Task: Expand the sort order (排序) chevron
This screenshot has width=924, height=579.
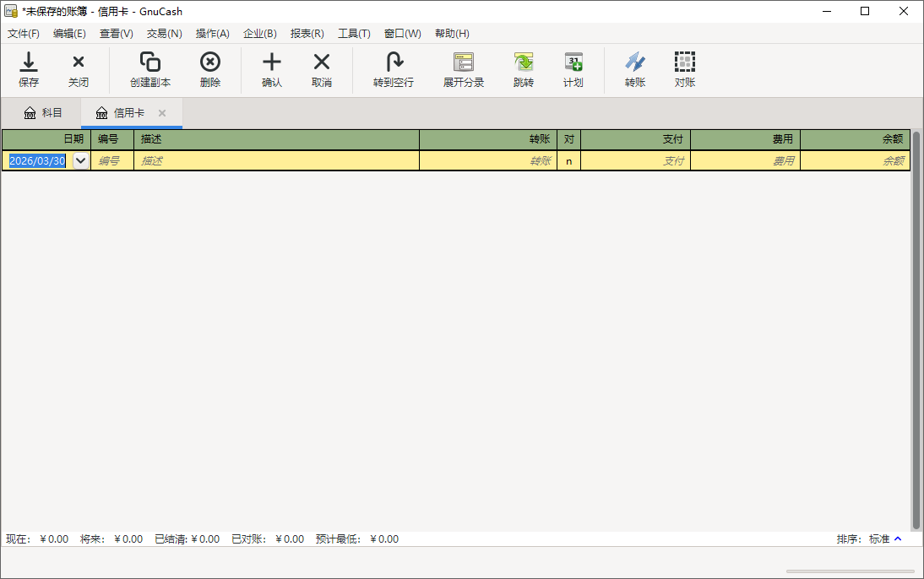Action: click(x=898, y=538)
